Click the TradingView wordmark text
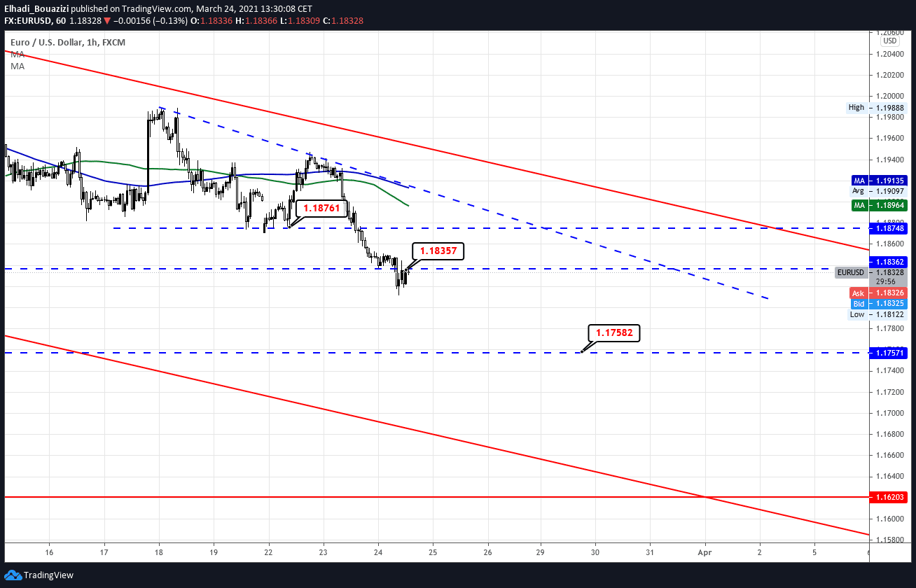This screenshot has width=916, height=588. click(48, 575)
